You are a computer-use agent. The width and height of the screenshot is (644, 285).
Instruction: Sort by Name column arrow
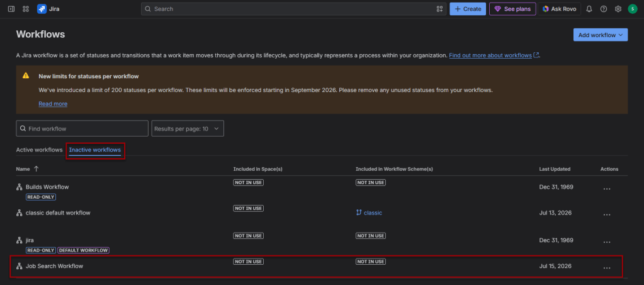[36, 168]
